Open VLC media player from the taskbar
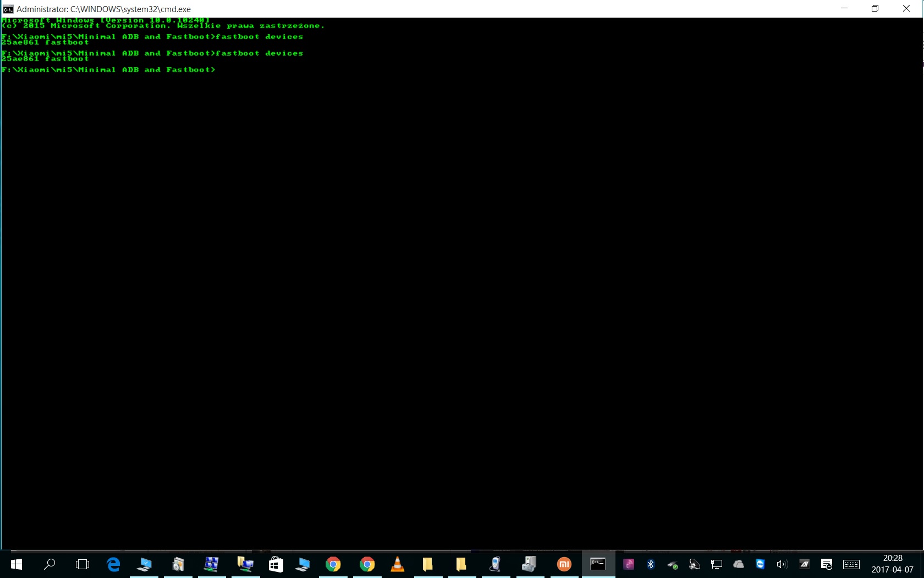This screenshot has height=578, width=924. pyautogui.click(x=397, y=564)
